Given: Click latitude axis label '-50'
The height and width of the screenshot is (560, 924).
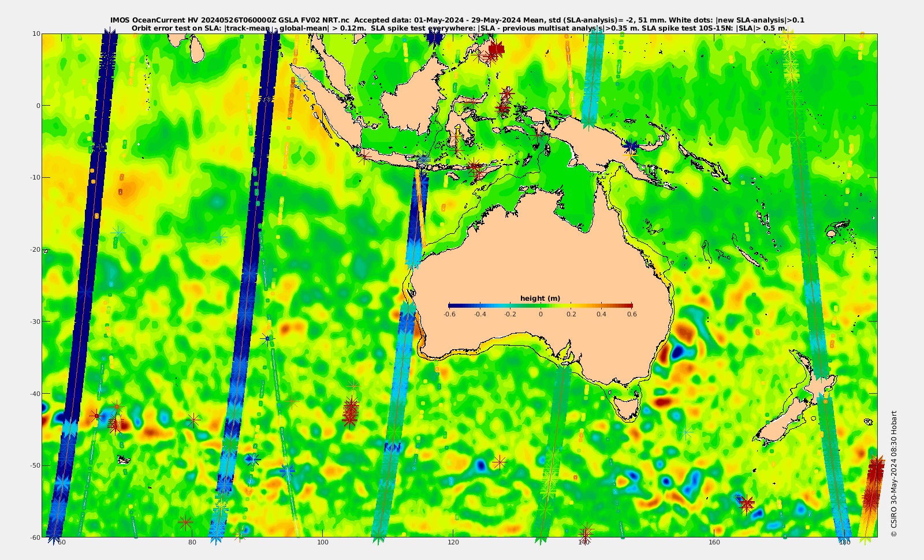Looking at the screenshot, I should 35,465.
